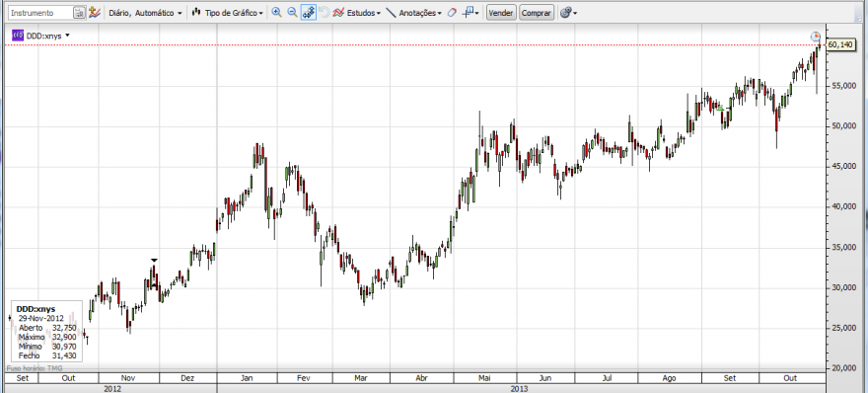
Task: Click the 60,140 current price label
Action: (x=839, y=44)
